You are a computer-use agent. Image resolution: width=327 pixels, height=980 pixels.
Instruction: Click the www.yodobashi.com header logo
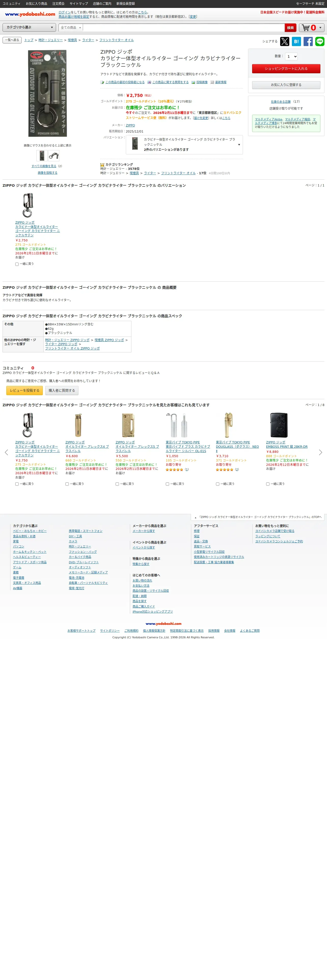(30, 14)
